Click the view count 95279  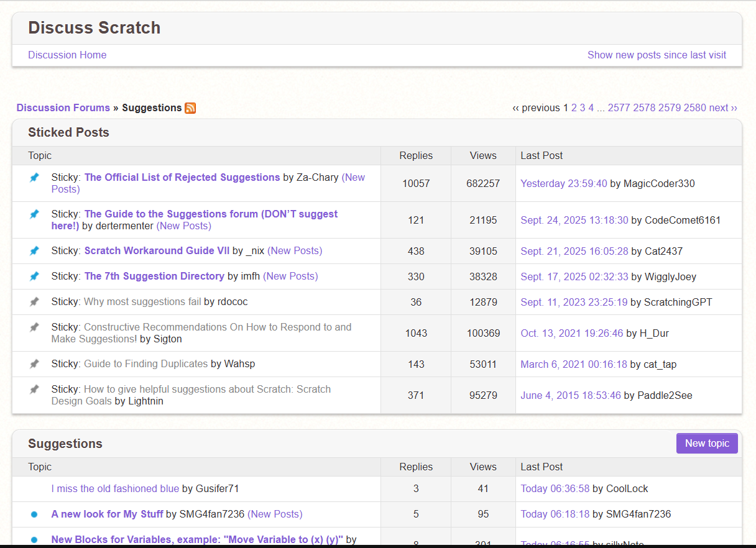[483, 395]
